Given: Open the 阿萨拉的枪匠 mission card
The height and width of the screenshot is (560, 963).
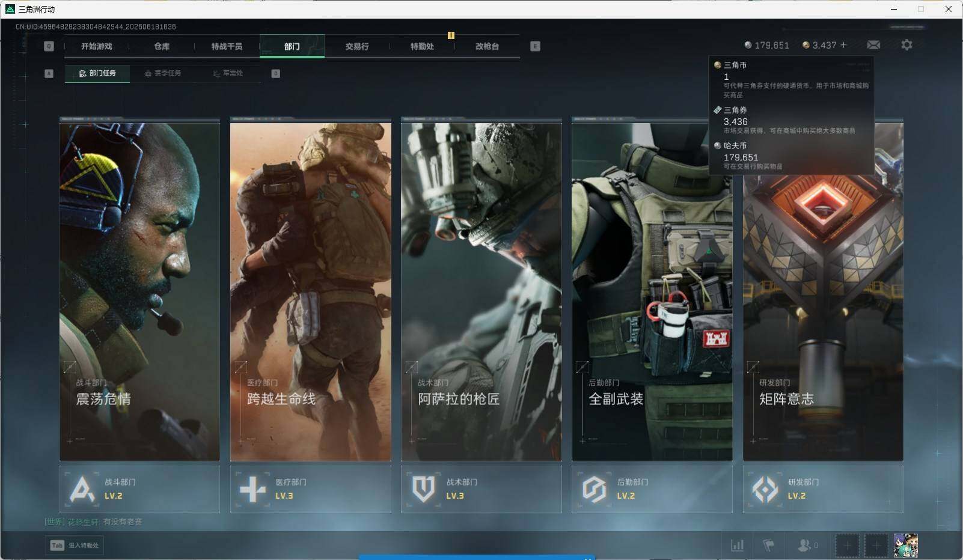Looking at the screenshot, I should click(481, 290).
